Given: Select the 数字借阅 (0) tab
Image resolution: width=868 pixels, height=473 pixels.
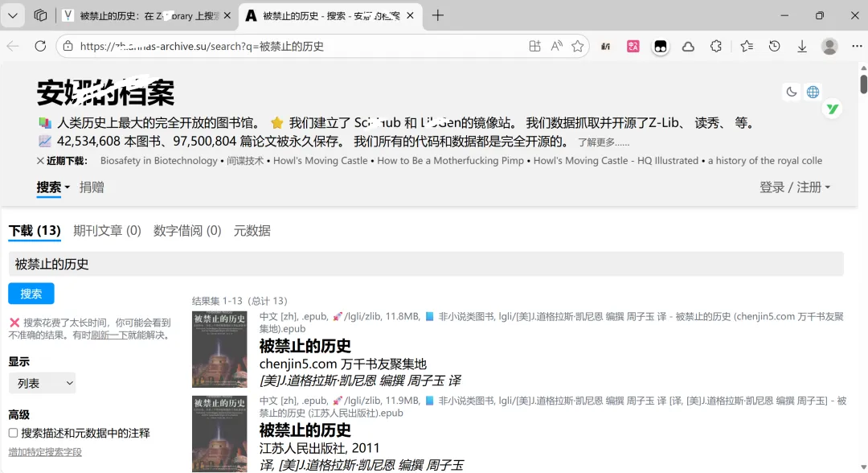Looking at the screenshot, I should coord(187,230).
